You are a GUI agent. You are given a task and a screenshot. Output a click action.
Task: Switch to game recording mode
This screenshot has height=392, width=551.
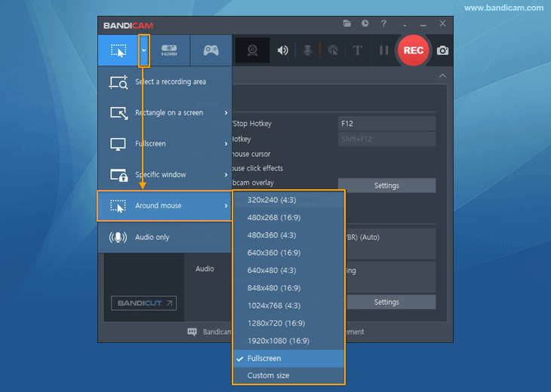click(211, 51)
